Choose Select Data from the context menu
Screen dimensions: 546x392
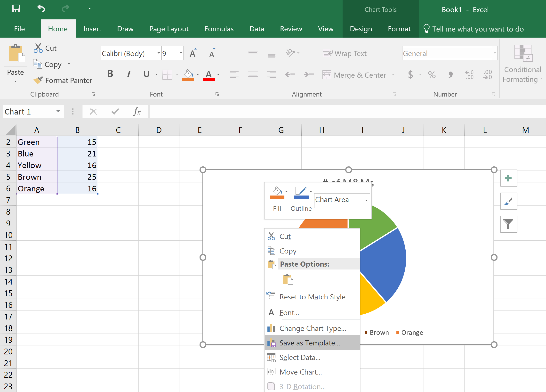pos(300,357)
